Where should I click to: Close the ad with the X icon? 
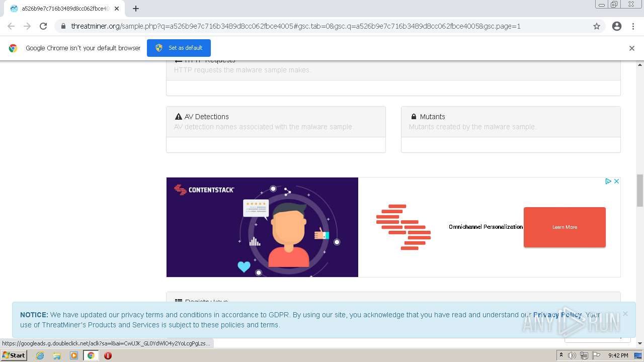(x=616, y=181)
